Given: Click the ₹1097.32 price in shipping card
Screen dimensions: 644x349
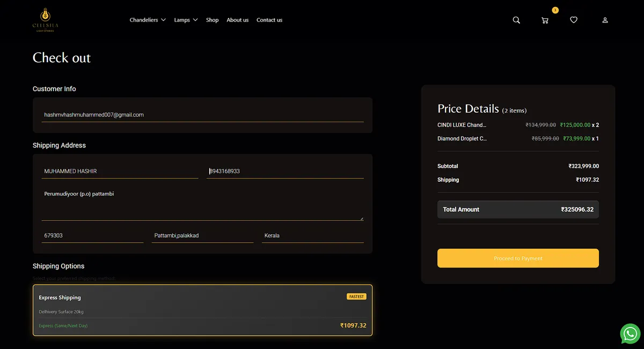Looking at the screenshot, I should point(353,325).
